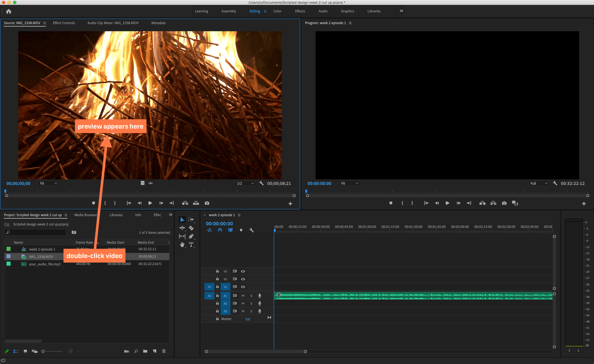Select the Pen tool
The height and width of the screenshot is (364, 594).
(x=191, y=236)
